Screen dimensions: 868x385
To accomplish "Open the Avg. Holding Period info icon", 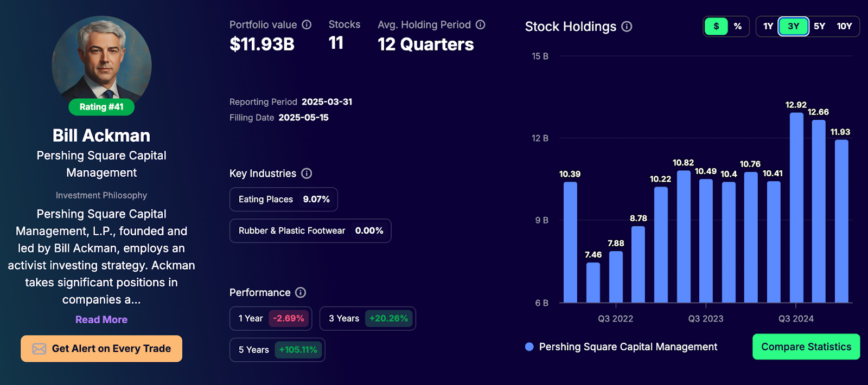I will click(480, 24).
